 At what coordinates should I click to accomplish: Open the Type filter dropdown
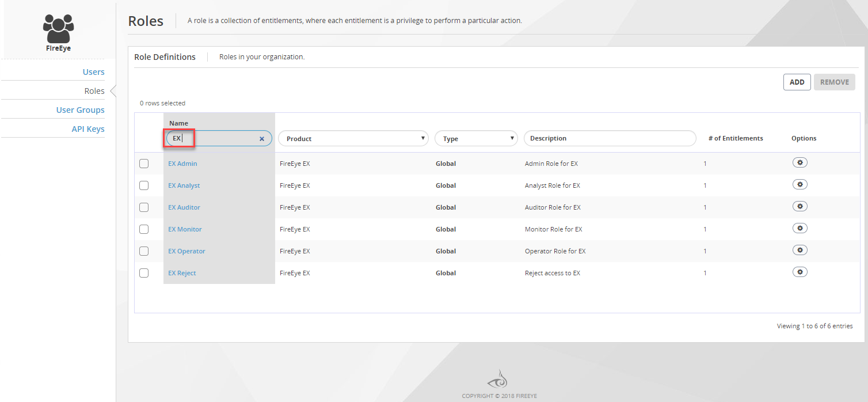point(476,138)
